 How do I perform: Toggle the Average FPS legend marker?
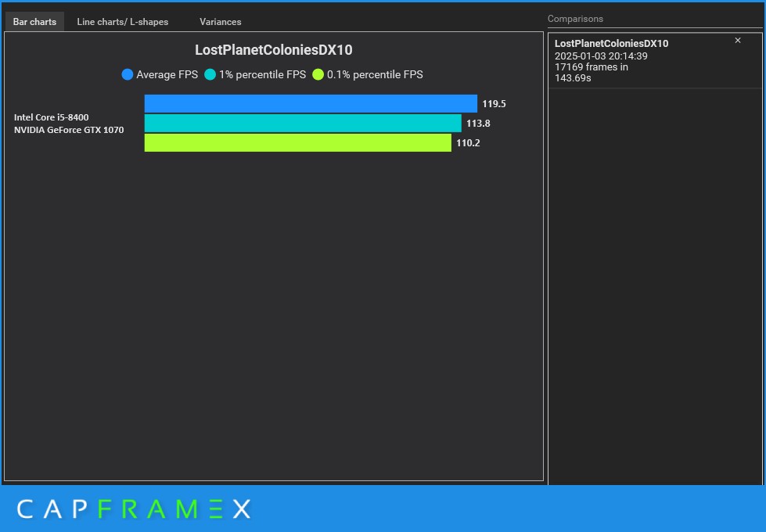click(127, 75)
